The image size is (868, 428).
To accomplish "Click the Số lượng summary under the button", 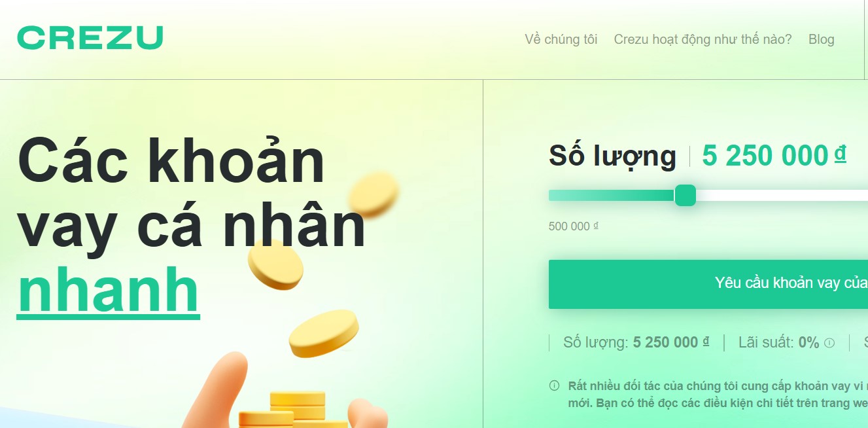I will [x=636, y=342].
